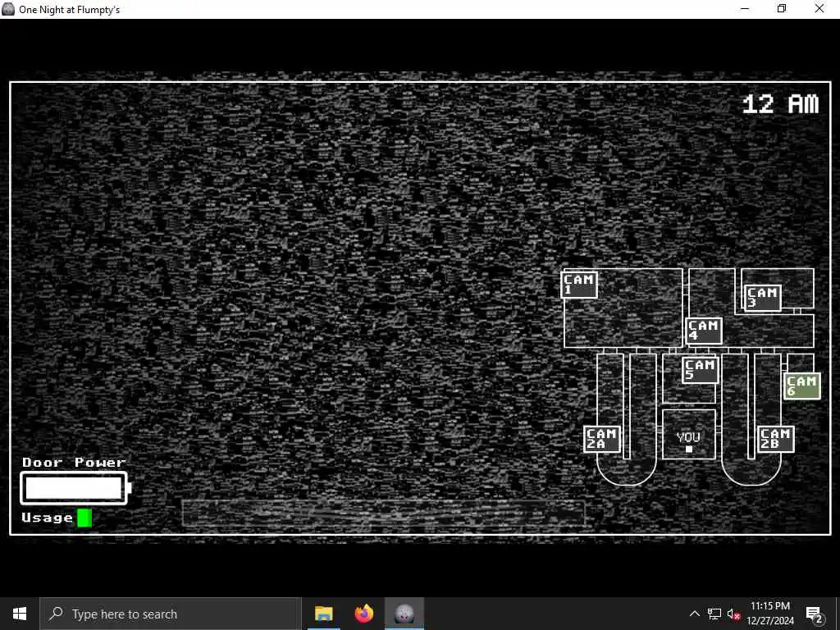View CAM 5 feed
840x630 pixels.
[x=701, y=370]
